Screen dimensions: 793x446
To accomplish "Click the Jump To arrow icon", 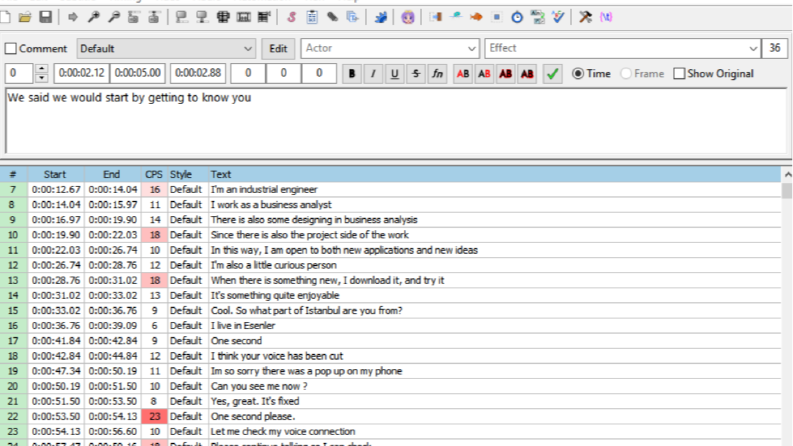I will pos(73,17).
